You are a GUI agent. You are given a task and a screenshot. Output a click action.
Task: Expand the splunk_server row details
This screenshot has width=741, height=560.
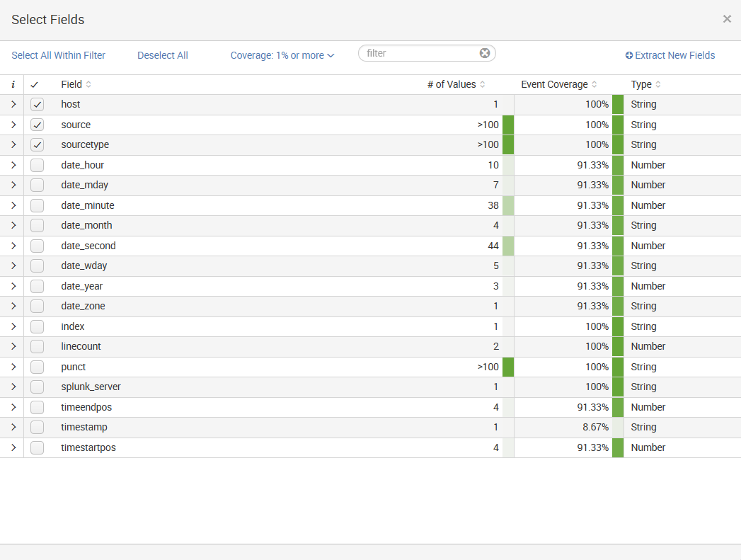(x=13, y=387)
